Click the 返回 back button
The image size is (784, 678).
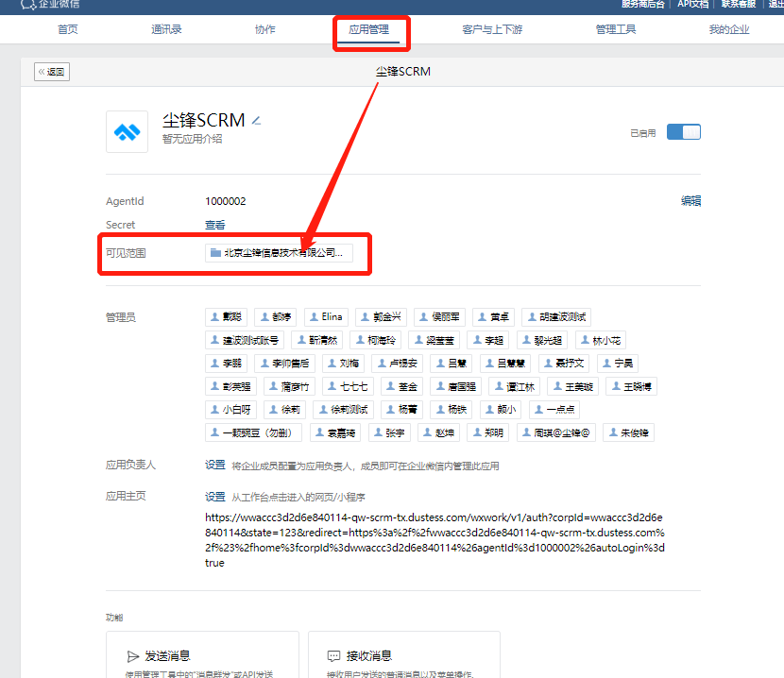pos(52,72)
